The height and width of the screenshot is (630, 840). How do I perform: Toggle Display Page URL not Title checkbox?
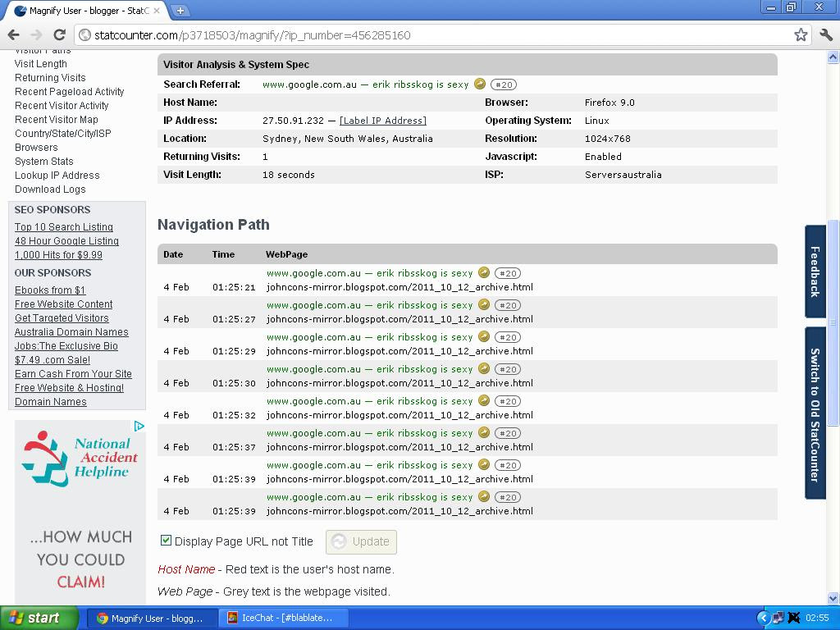pos(166,541)
